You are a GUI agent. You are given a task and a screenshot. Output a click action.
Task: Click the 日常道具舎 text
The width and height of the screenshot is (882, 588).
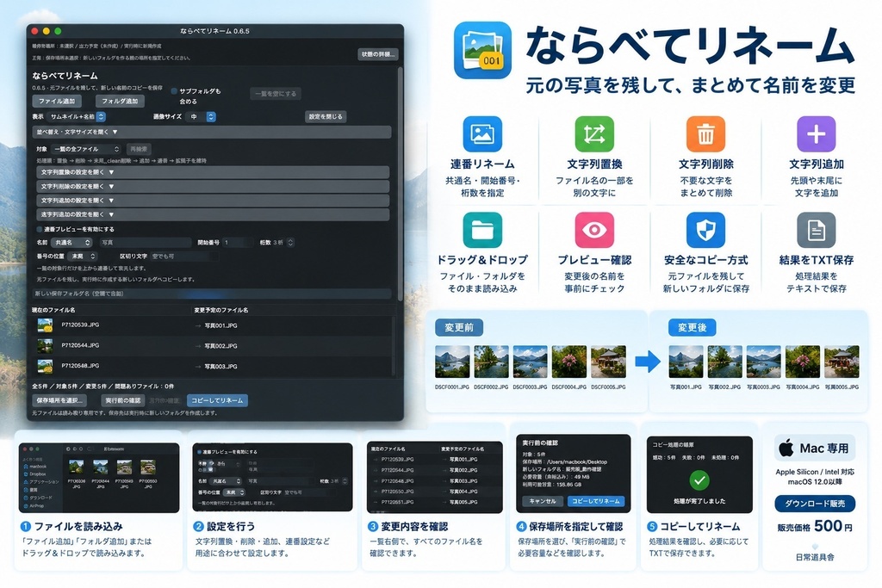pos(815,557)
